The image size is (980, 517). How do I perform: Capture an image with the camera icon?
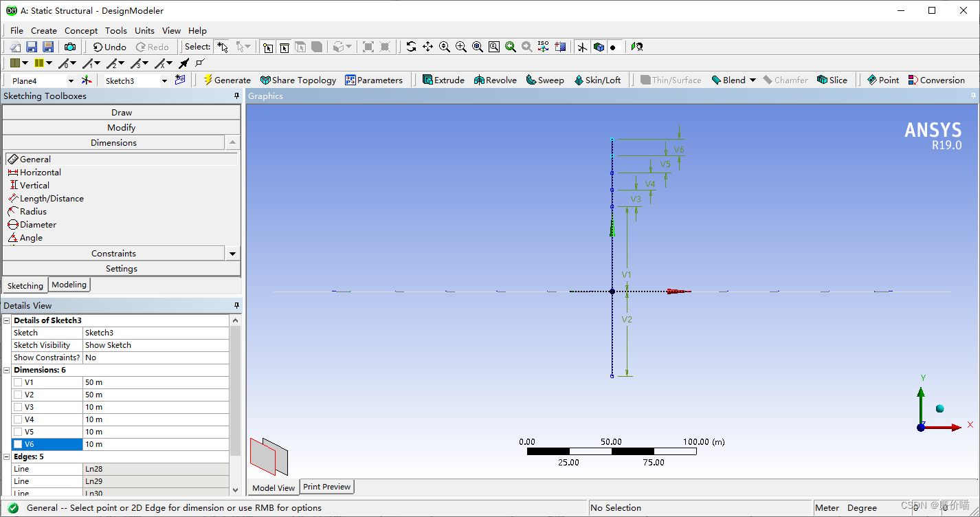[70, 47]
